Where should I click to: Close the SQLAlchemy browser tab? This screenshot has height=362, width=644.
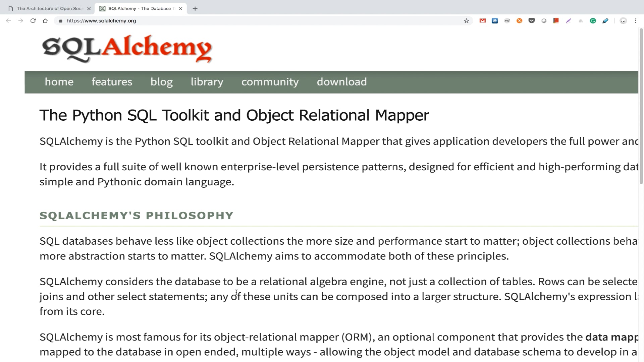click(180, 9)
